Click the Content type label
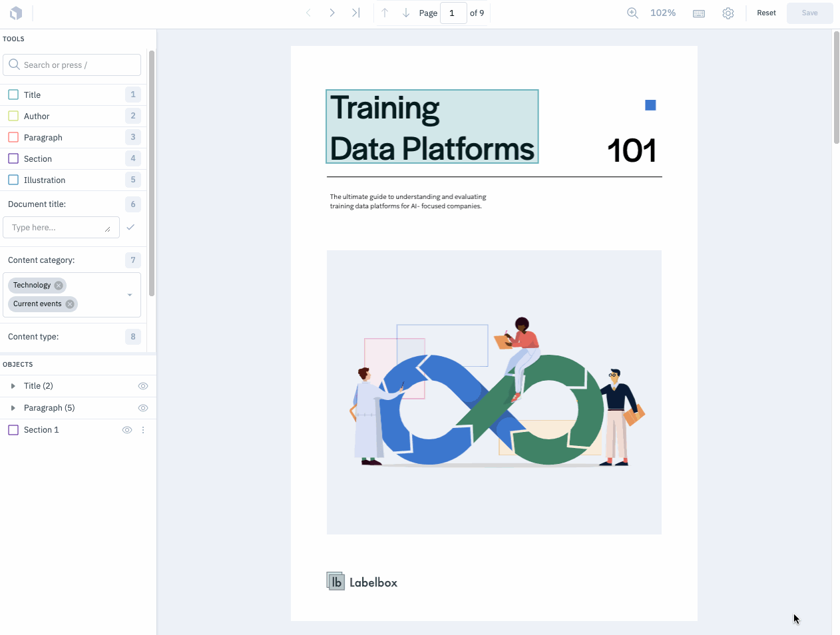 tap(33, 337)
